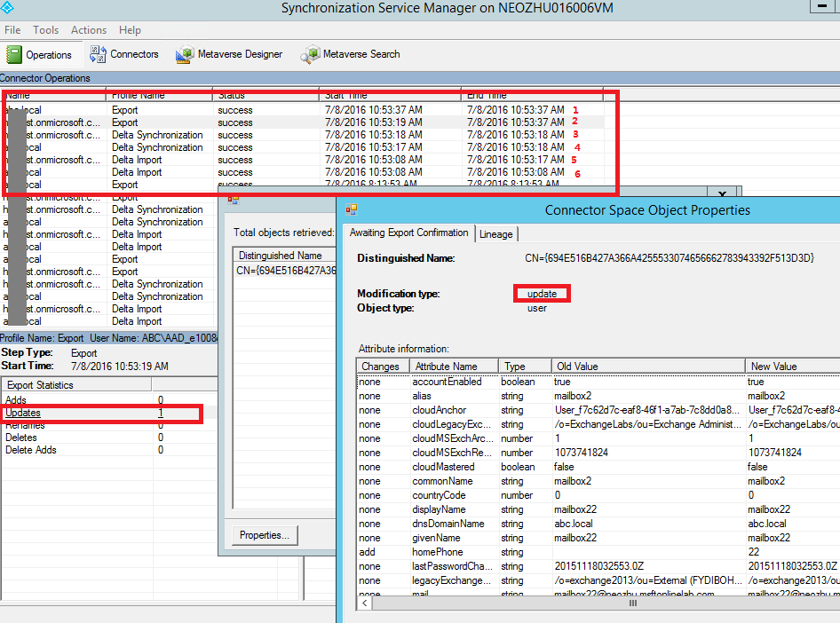Sort by the Attribute Name column header
The height and width of the screenshot is (623, 840).
454,367
